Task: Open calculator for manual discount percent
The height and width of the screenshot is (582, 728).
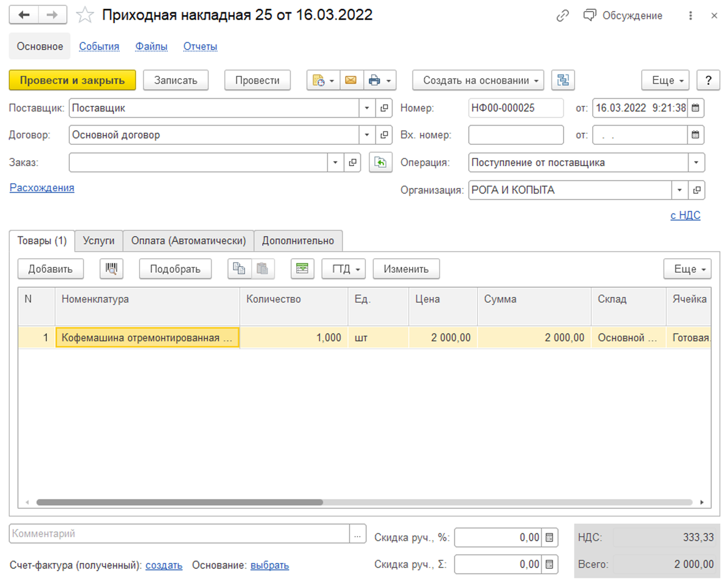Action: 549,537
